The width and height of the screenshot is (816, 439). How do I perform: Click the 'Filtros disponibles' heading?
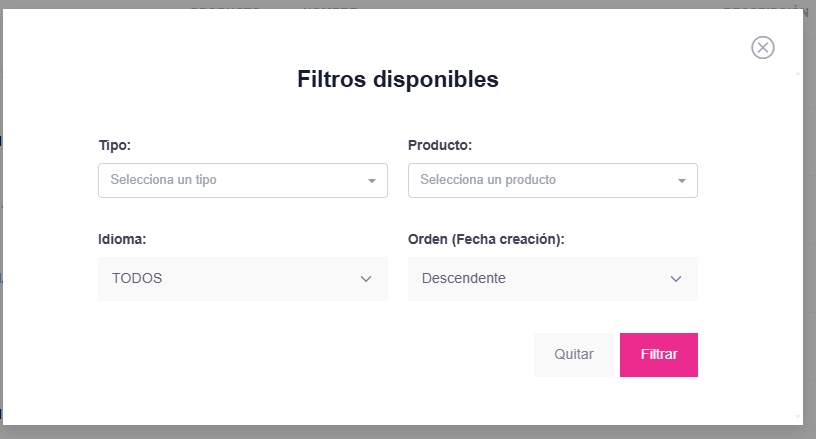pos(398,79)
